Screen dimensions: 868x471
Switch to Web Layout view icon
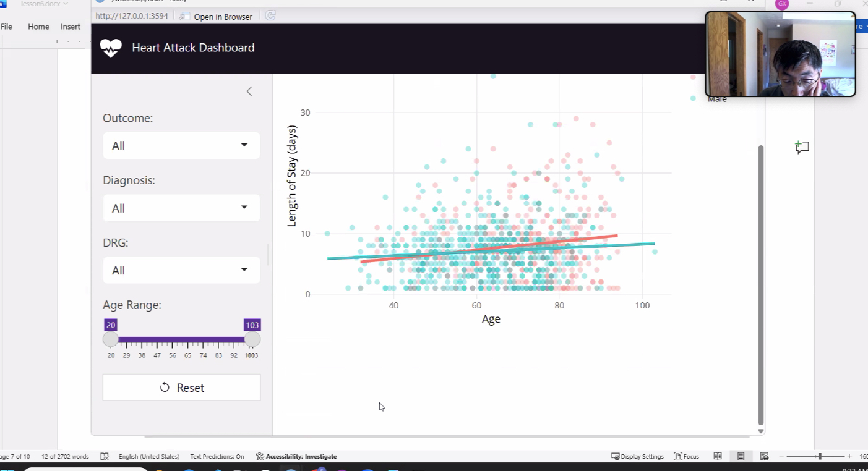(x=763, y=456)
